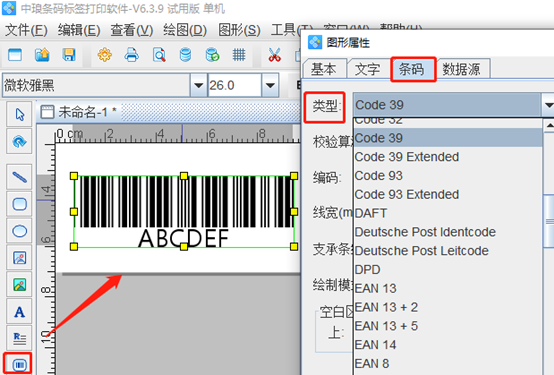Screen dimensions: 554x375
Task: Open file using the folder icon
Action: click(42, 55)
